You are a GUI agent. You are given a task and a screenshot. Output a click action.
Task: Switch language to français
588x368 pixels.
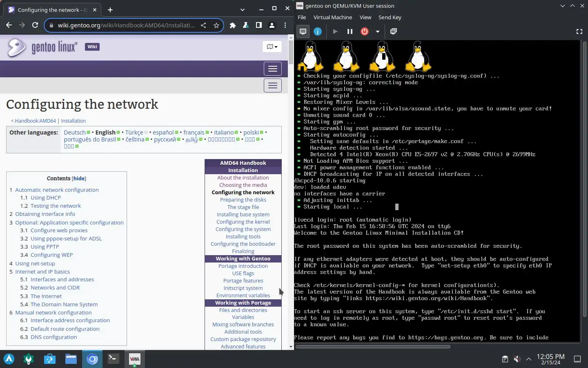tap(194, 132)
